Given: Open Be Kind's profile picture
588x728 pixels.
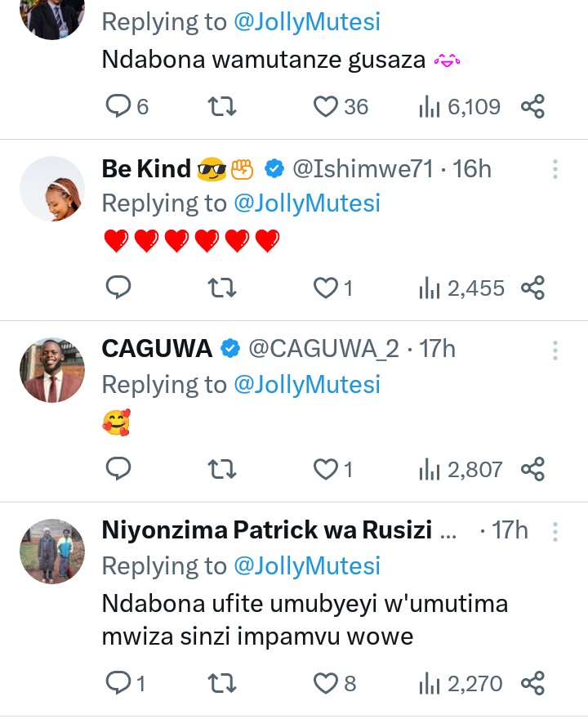Looking at the screenshot, I should [x=51, y=189].
